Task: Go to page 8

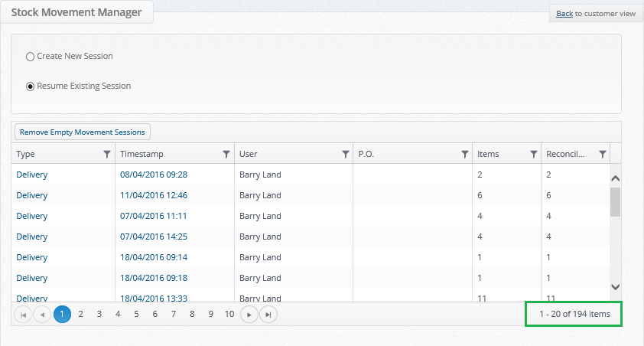Action: (x=192, y=315)
